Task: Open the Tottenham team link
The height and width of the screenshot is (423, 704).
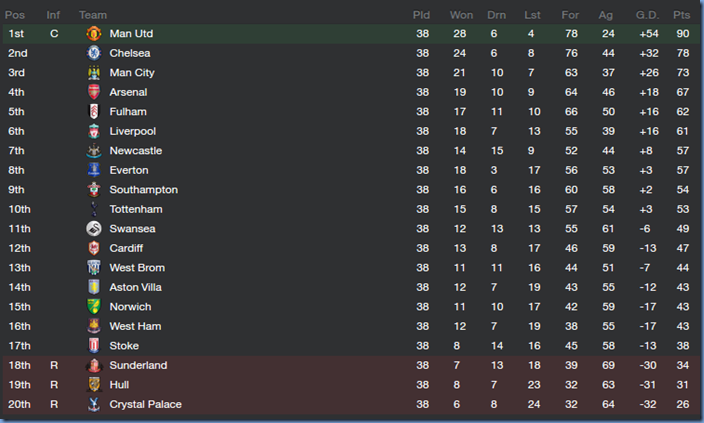Action: [x=136, y=209]
